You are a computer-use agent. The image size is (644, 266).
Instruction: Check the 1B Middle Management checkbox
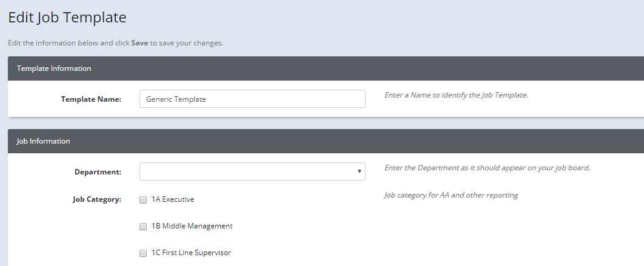click(x=143, y=227)
